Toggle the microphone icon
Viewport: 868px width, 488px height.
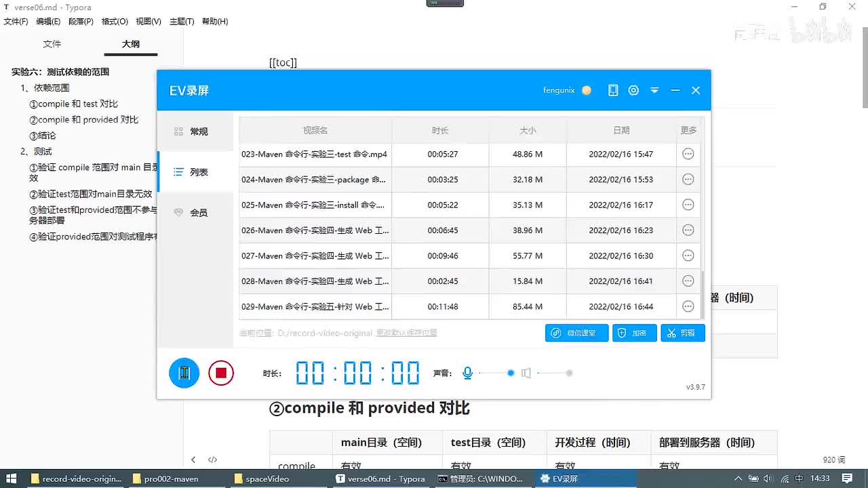point(467,373)
